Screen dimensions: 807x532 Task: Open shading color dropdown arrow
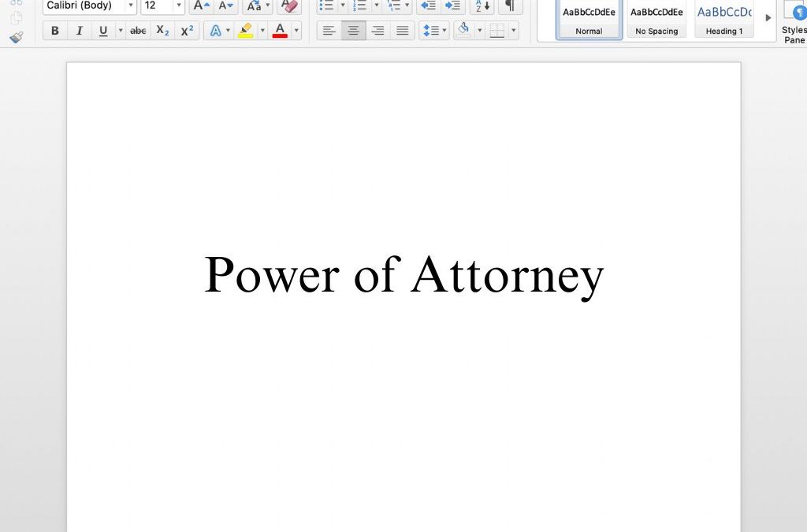pos(480,31)
